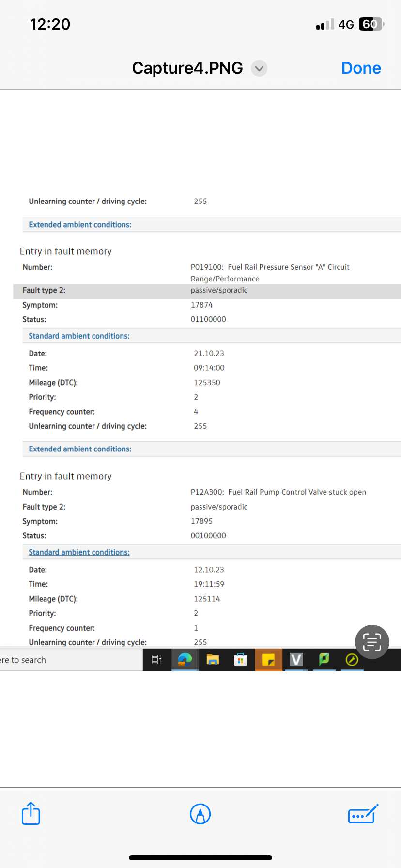Click the Microsoft Store taskbar icon
The height and width of the screenshot is (868, 401).
click(240, 659)
